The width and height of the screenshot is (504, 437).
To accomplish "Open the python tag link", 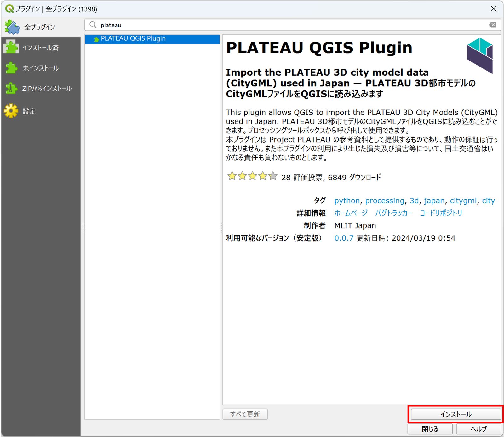I will coord(347,201).
